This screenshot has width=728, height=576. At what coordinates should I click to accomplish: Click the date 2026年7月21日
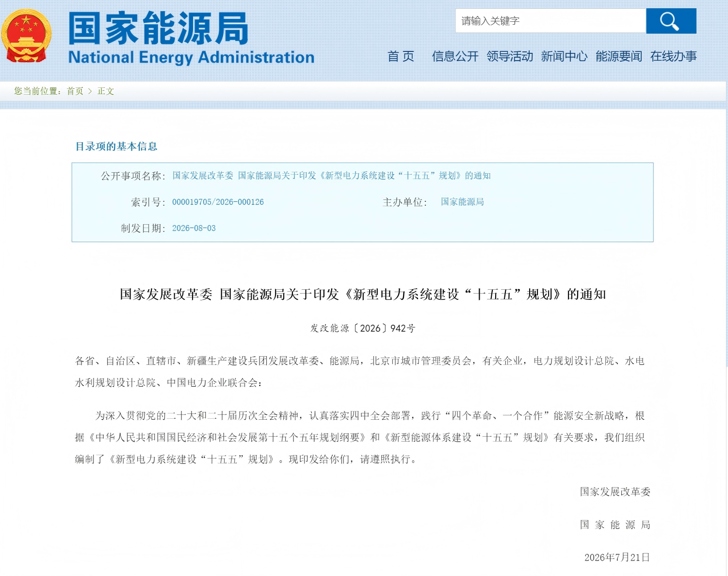click(617, 557)
